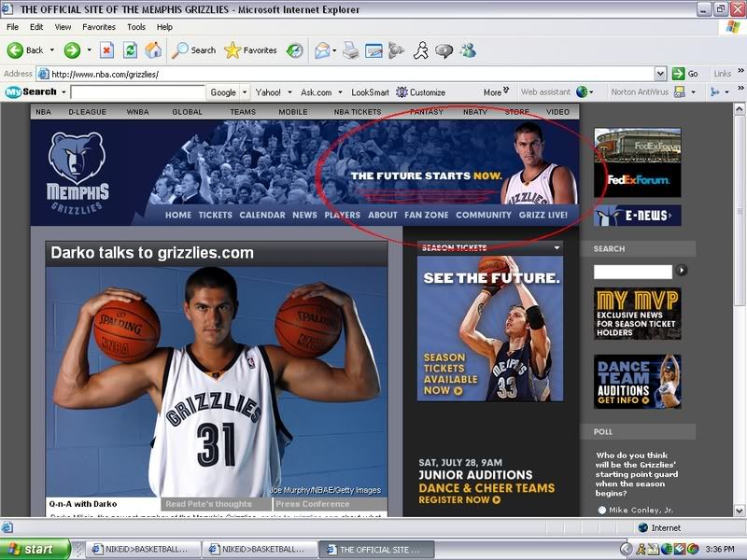
Task: Open the Favorites star button
Action: 245,50
